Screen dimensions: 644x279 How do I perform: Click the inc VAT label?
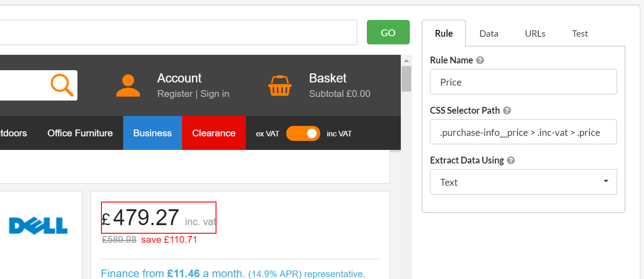(x=339, y=134)
